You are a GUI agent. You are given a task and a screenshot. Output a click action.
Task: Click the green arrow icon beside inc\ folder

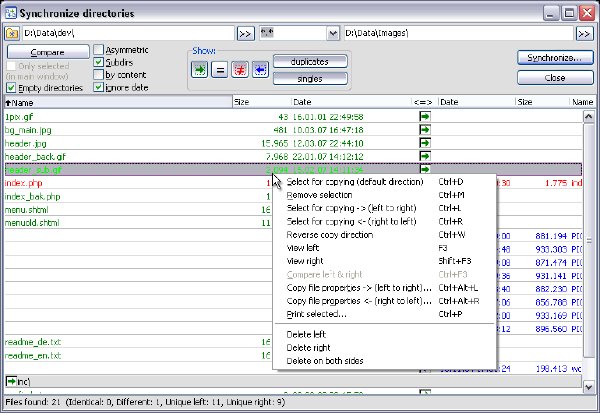11,381
